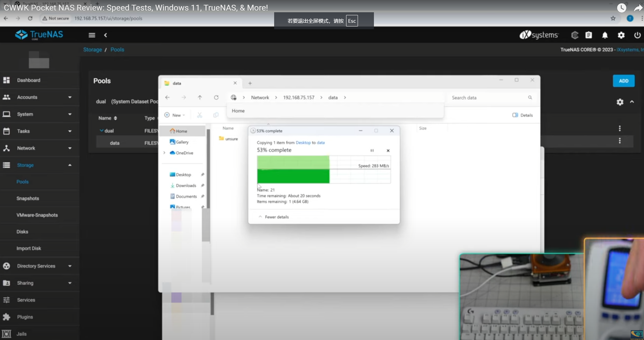644x340 pixels.
Task: Click the YouTube Share arrow icon
Action: pos(638,7)
